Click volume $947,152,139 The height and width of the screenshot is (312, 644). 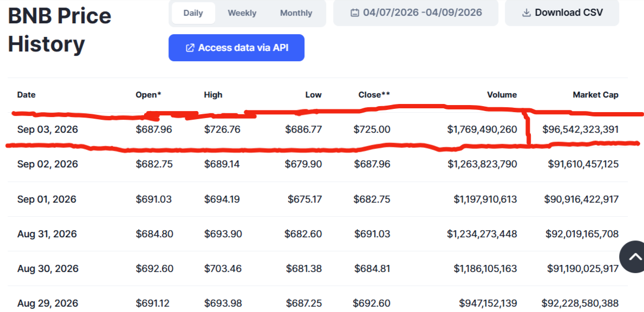click(x=489, y=303)
